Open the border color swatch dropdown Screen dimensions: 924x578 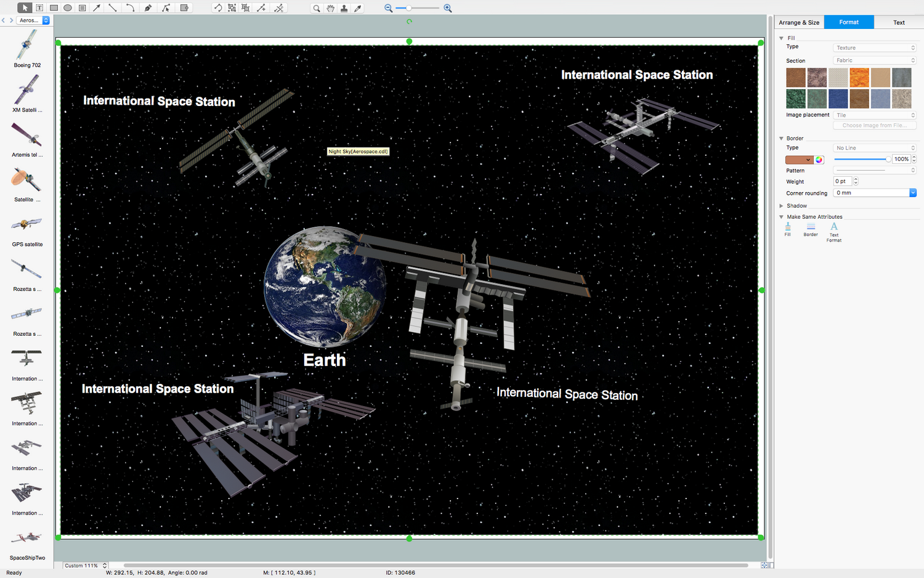click(800, 160)
